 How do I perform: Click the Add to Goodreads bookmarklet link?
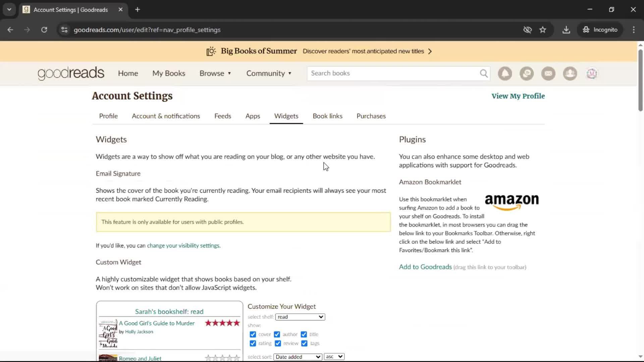(425, 267)
